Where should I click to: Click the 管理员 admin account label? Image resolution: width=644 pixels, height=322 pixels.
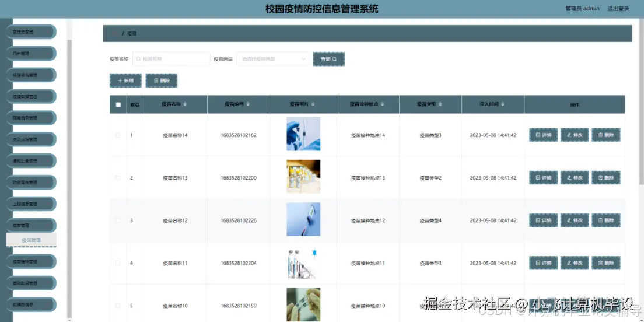pos(582,9)
